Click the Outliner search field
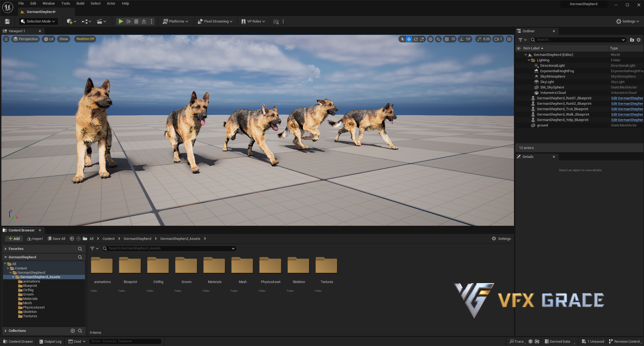This screenshot has width=644, height=346. (578, 40)
